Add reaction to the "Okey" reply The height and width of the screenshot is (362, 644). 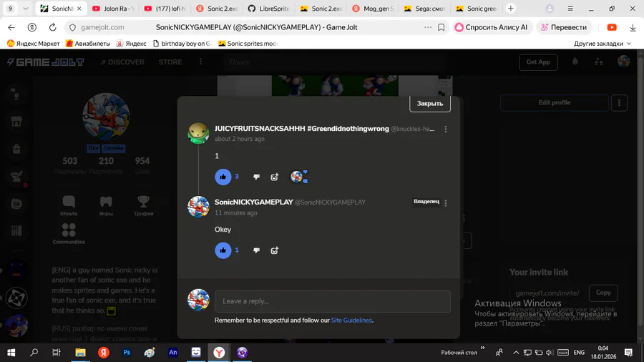(274, 250)
